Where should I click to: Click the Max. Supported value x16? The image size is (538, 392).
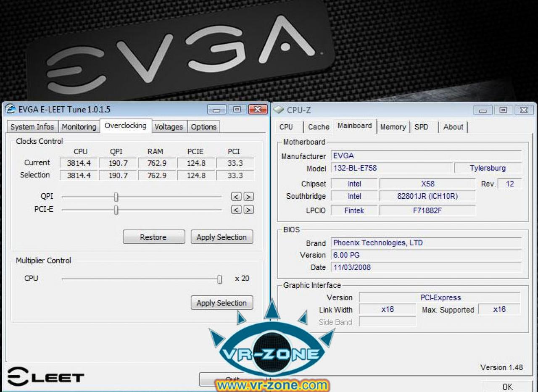pos(499,309)
